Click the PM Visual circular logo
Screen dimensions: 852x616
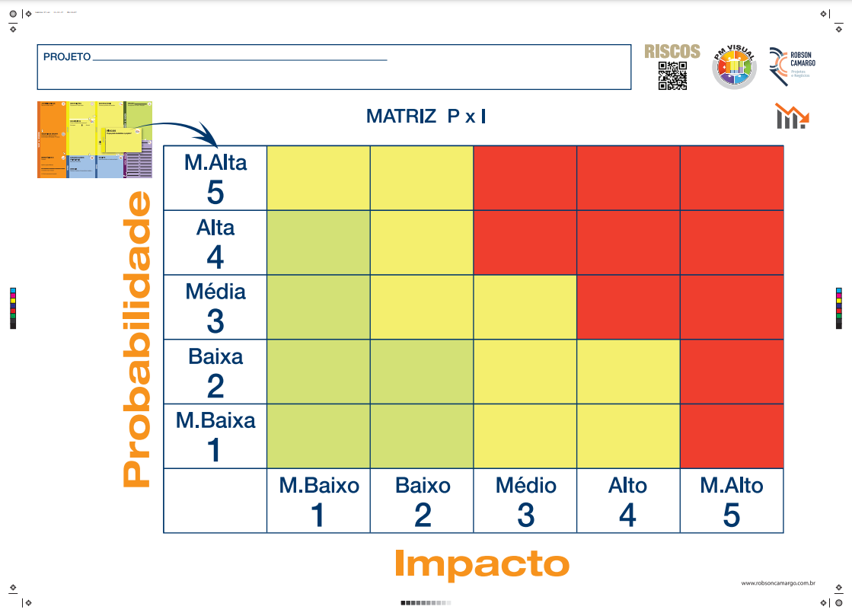[734, 66]
